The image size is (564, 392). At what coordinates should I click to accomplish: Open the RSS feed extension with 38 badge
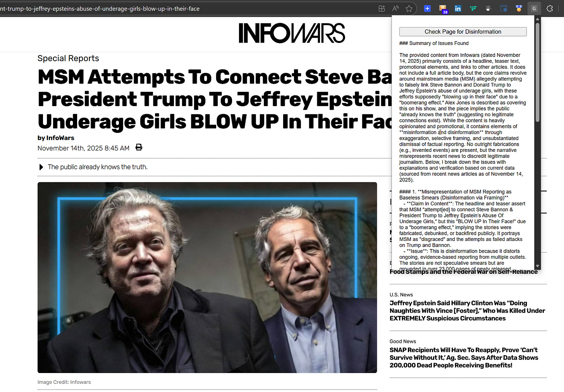click(443, 9)
